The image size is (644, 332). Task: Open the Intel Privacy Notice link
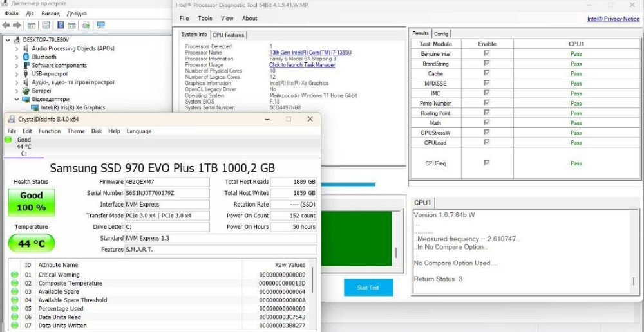[x=613, y=19]
